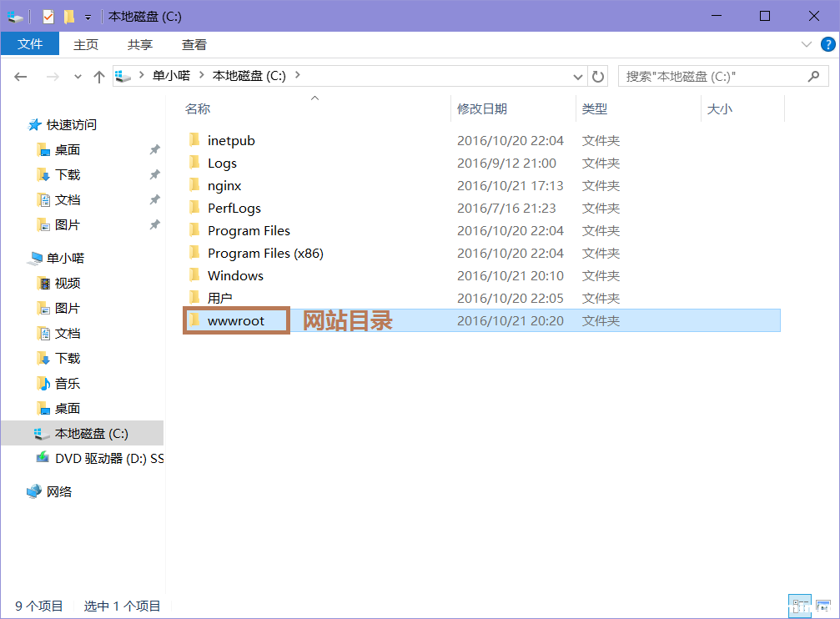This screenshot has width=840, height=619.
Task: Open 下载 under 单小喏
Action: point(68,359)
